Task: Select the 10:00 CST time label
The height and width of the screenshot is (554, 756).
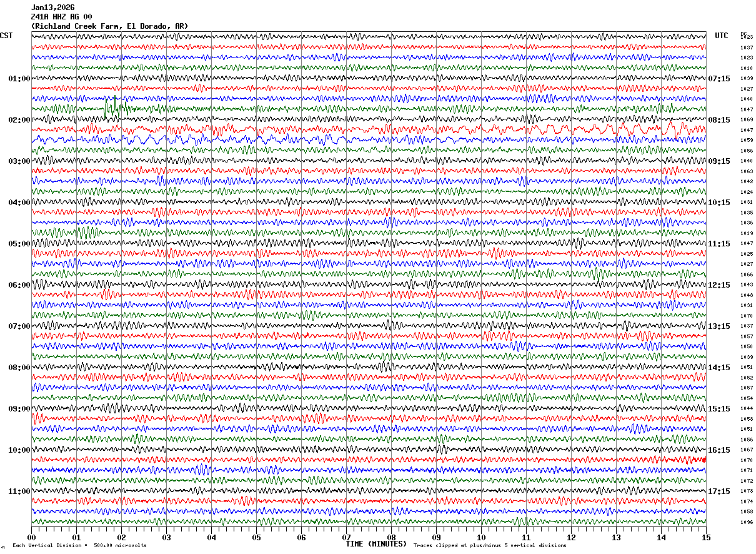Action: click(19, 450)
